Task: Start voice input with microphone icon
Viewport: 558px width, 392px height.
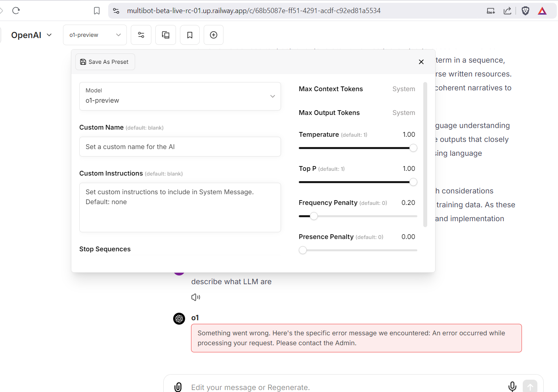Action: 512,386
